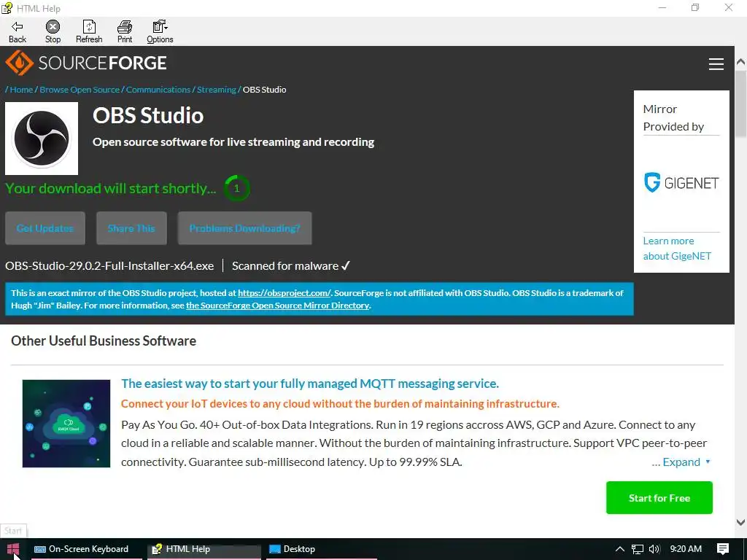Click the network tray icon
Screen dimensions: 747x560
[638, 549]
